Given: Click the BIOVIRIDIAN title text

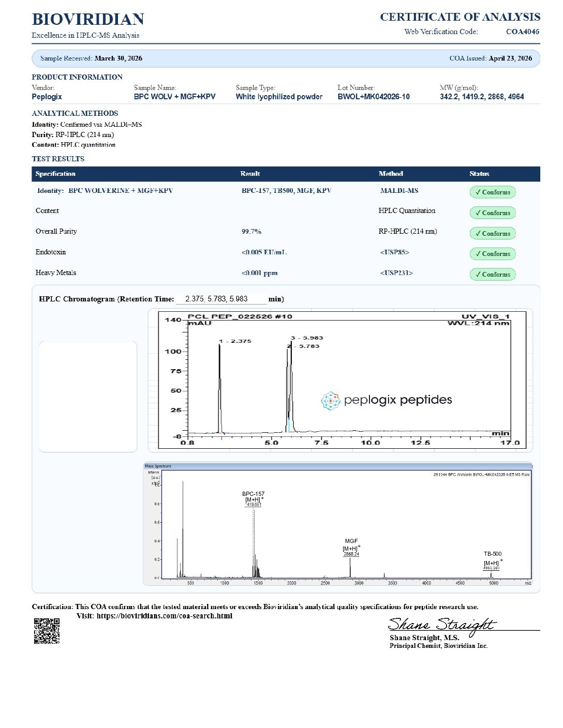Looking at the screenshot, I should 88,20.
